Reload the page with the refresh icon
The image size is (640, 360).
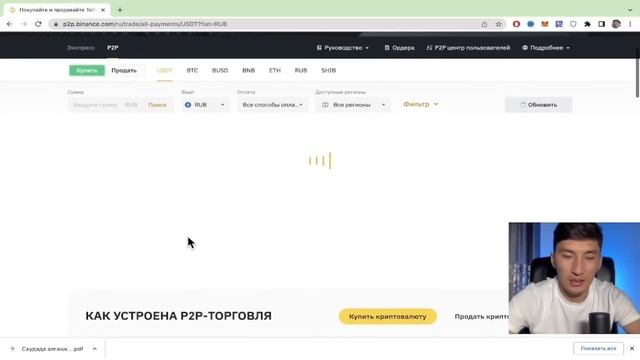[38, 24]
